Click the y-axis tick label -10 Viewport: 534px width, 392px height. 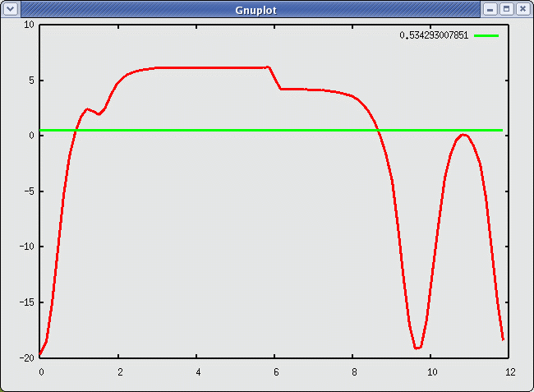(x=27, y=247)
